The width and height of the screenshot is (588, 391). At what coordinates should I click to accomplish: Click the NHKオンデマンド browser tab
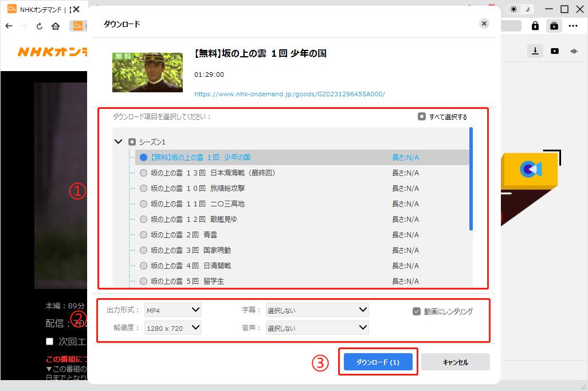coord(37,9)
